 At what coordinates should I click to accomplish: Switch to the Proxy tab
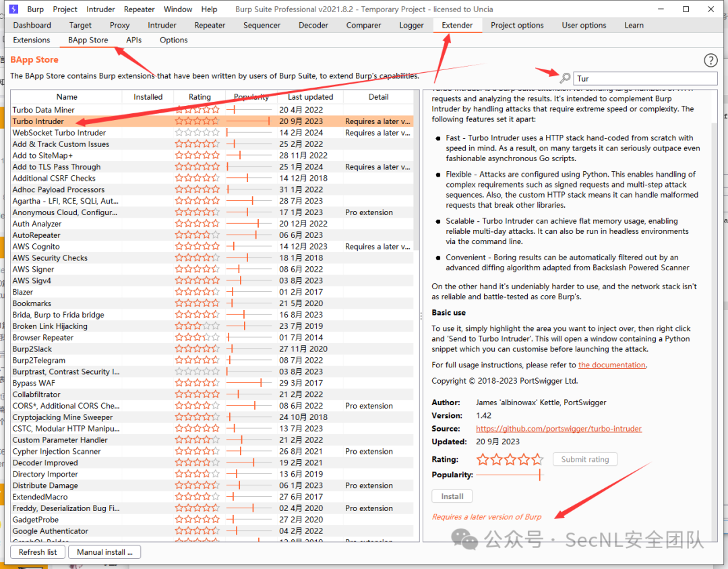click(x=119, y=25)
